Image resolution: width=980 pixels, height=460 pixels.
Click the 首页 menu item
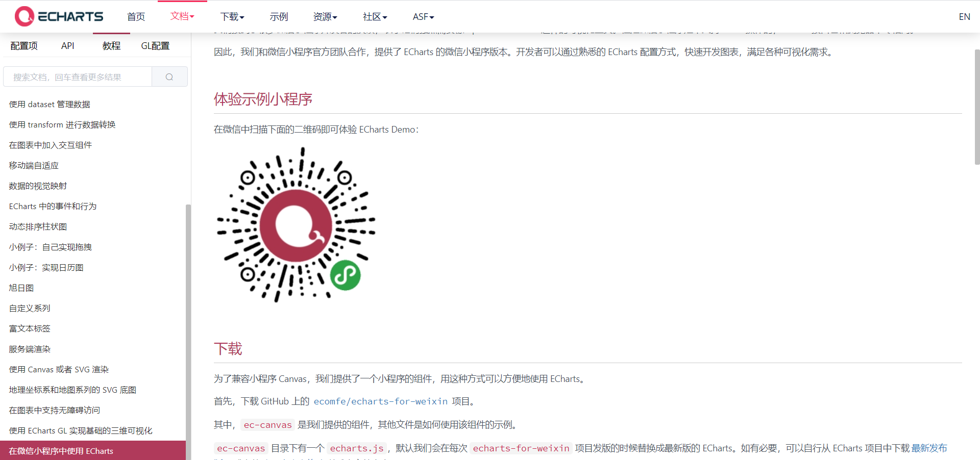tap(135, 16)
